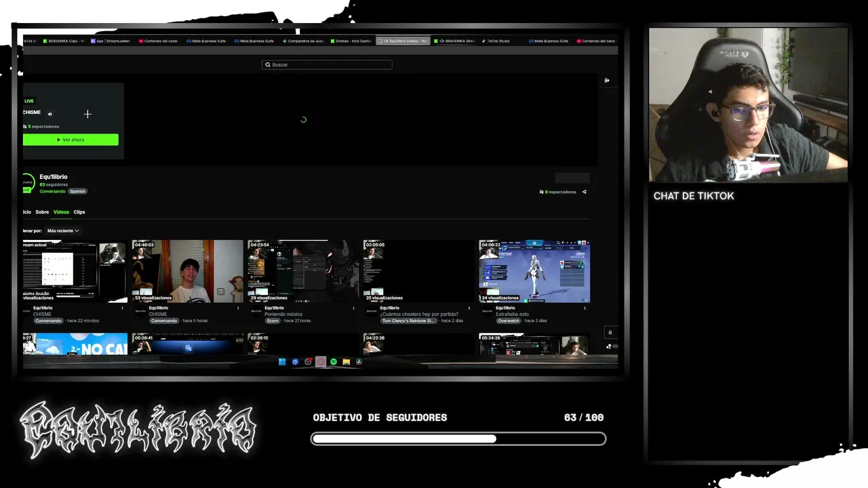
Task: Open the Overwatch category tag
Action: click(508, 321)
